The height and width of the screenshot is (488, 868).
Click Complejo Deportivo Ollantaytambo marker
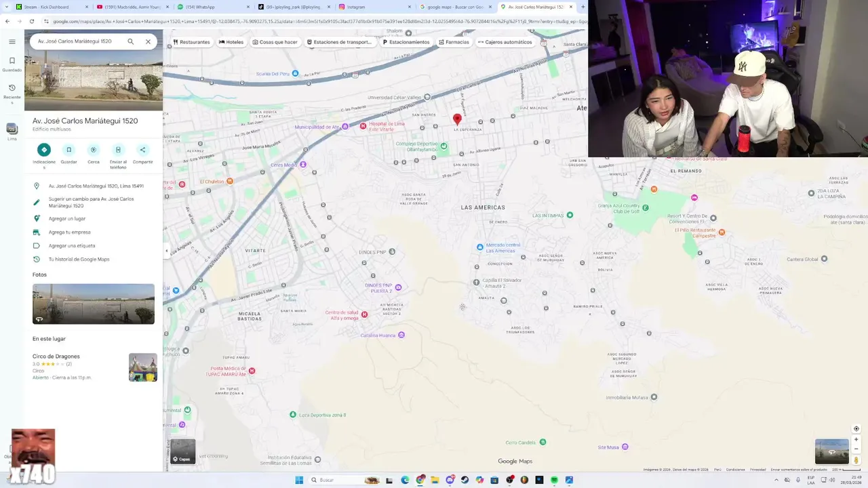point(443,146)
